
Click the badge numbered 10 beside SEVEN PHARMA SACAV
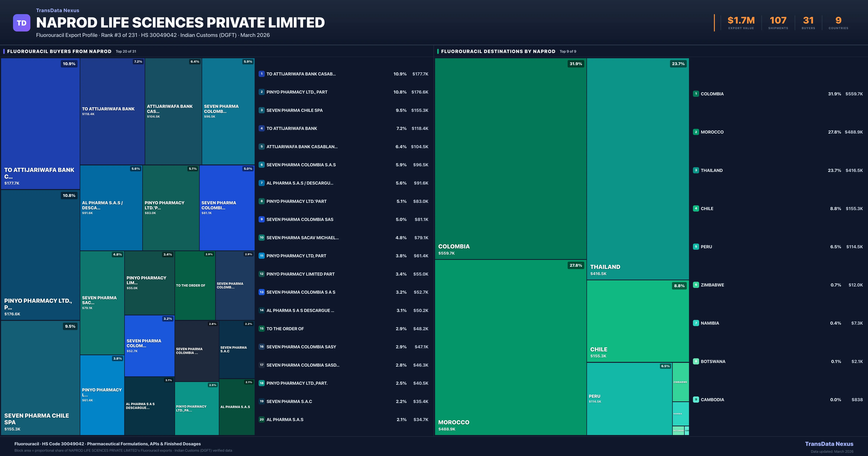coord(261,237)
